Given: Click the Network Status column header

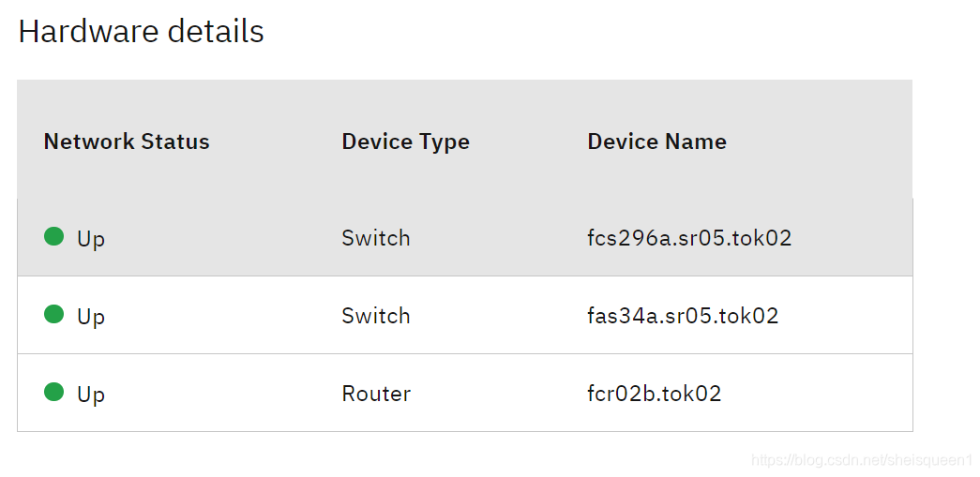Looking at the screenshot, I should click(127, 142).
